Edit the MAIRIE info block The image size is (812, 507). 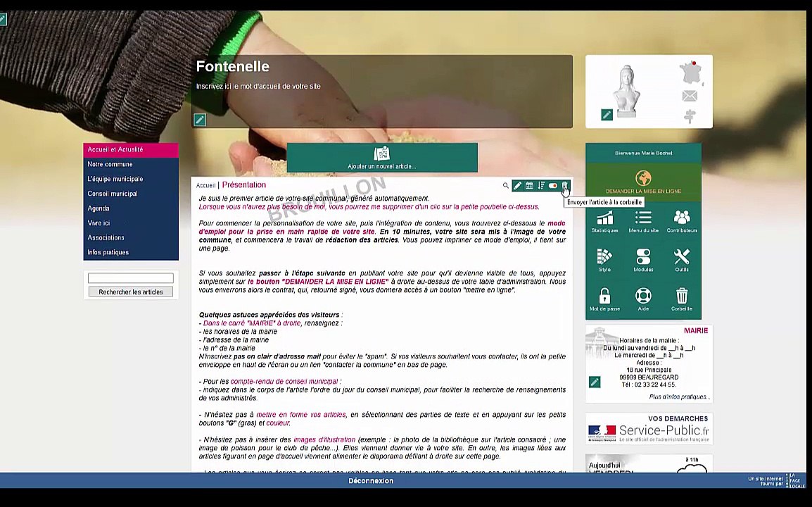[x=595, y=382]
